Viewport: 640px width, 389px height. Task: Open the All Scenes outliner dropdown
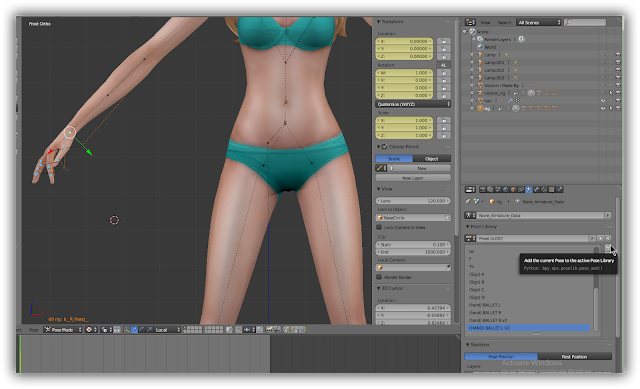(x=539, y=22)
